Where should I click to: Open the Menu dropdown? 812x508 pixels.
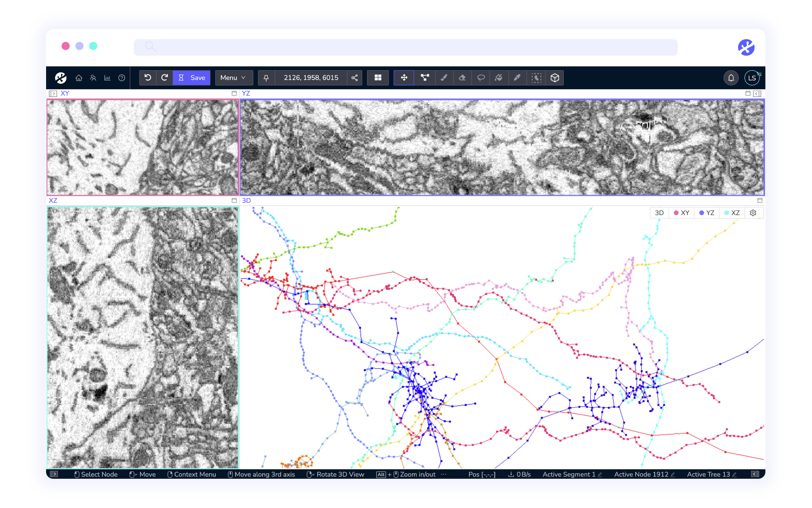coord(233,78)
